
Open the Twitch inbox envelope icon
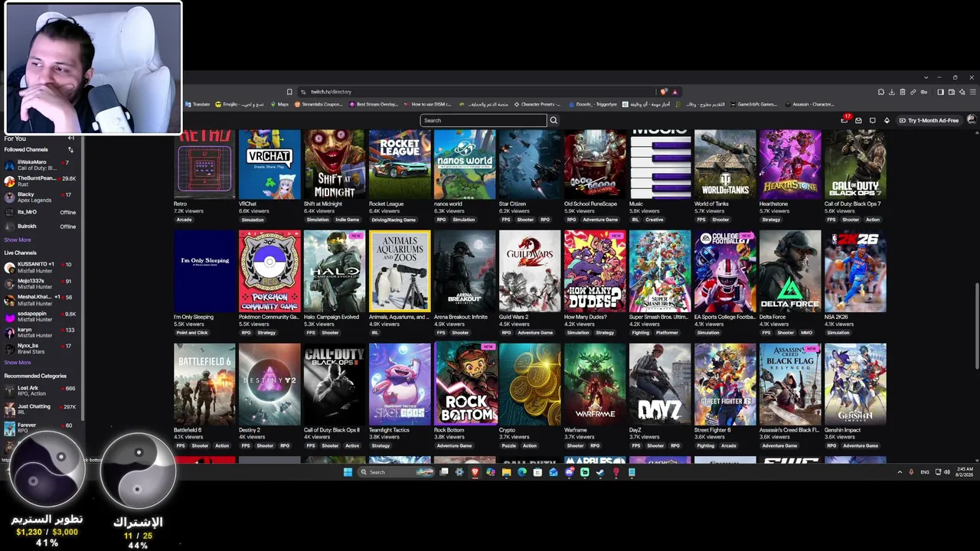tap(858, 120)
